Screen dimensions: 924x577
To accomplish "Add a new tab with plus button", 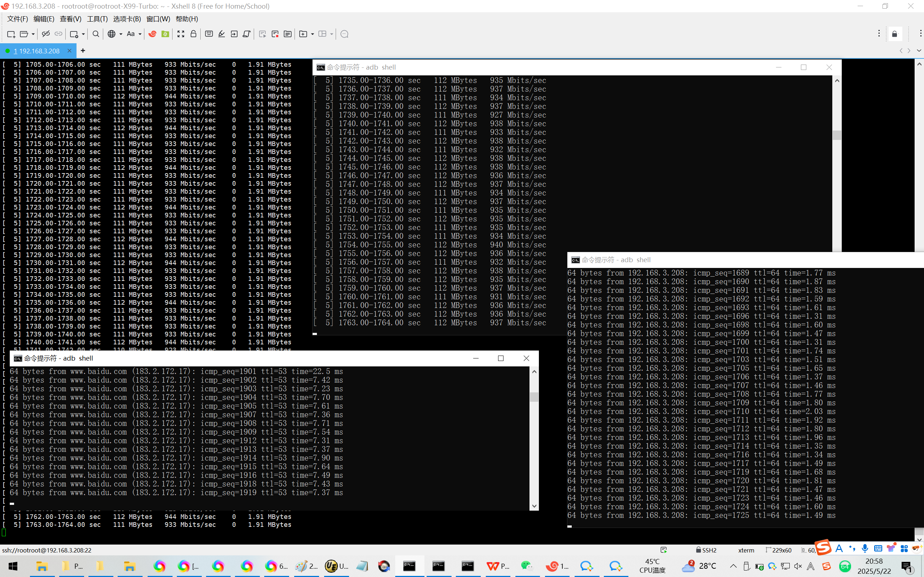I will coord(83,50).
